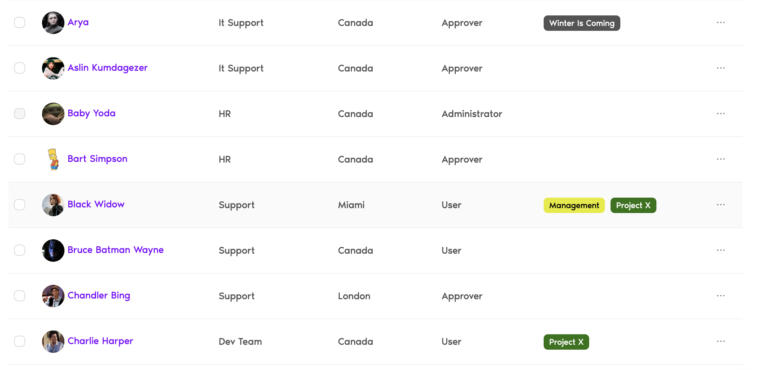Image resolution: width=758 pixels, height=370 pixels.
Task: Click Charlie Harper's Project X label
Action: click(x=566, y=342)
